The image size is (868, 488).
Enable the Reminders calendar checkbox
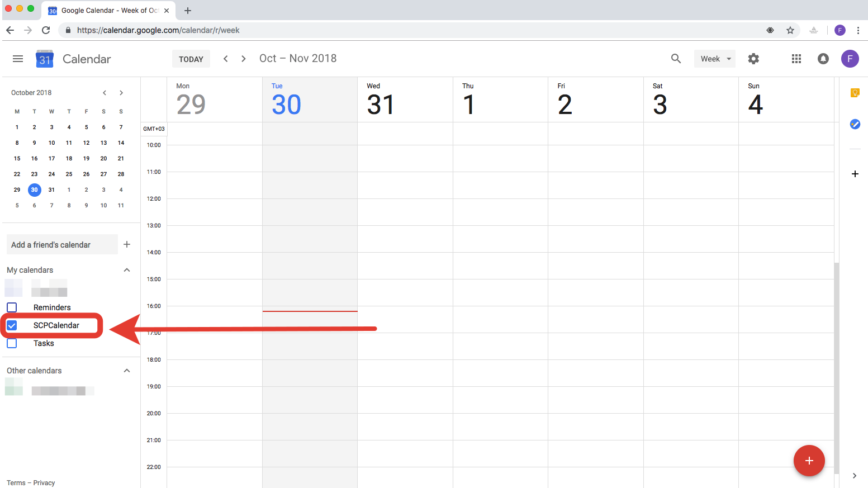[12, 307]
